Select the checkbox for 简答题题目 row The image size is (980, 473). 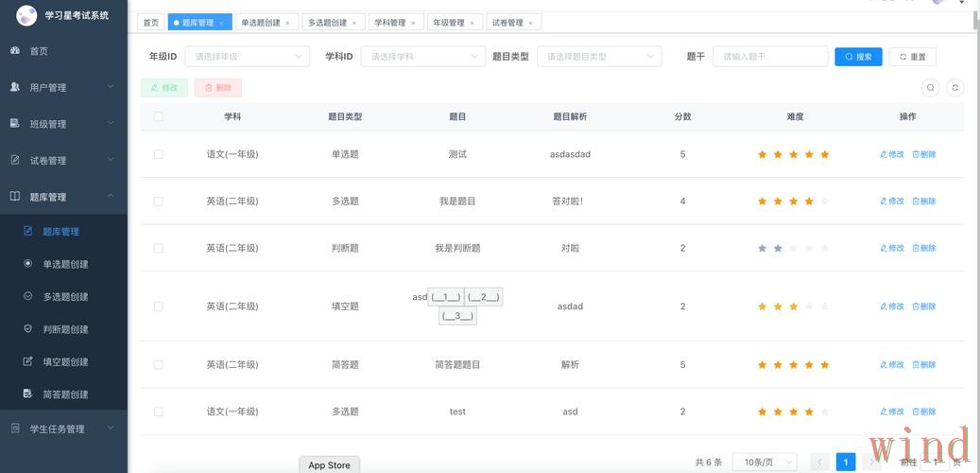click(x=158, y=364)
